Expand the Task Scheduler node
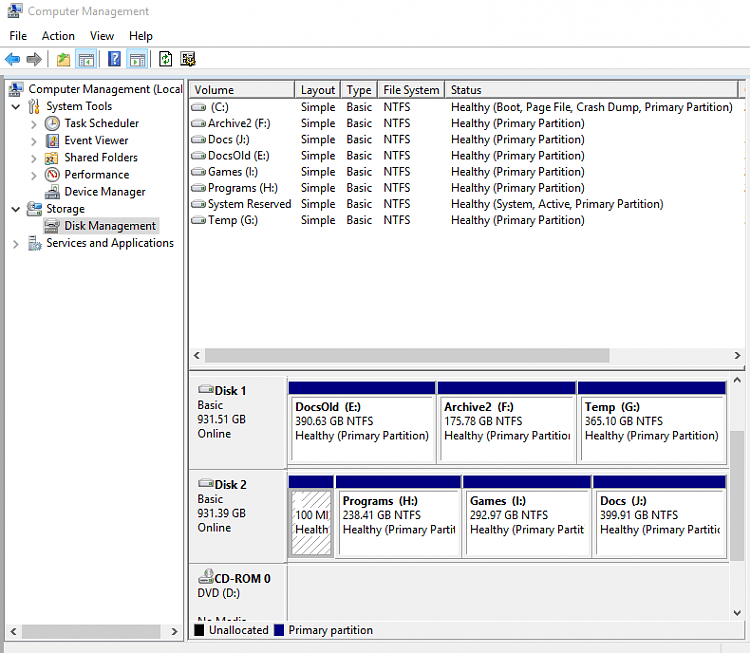 [33, 124]
